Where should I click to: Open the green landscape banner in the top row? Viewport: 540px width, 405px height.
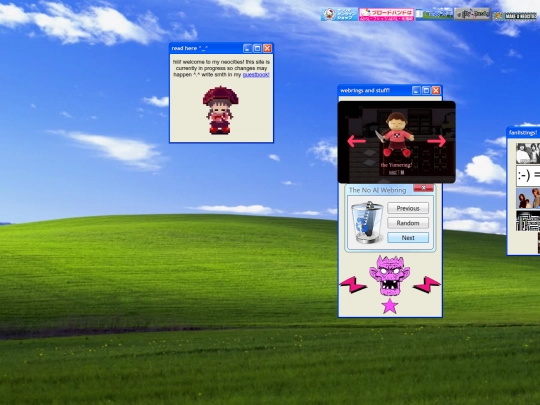tap(434, 14)
